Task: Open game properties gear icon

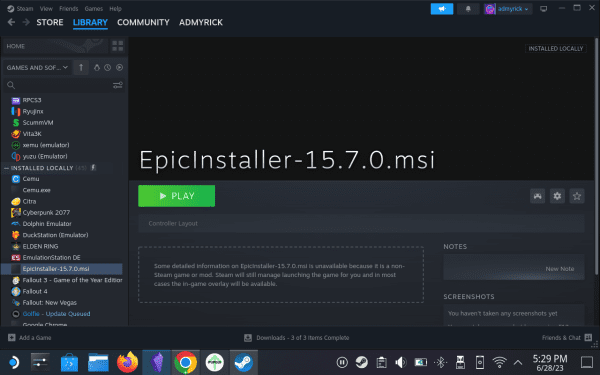Action: tap(557, 196)
